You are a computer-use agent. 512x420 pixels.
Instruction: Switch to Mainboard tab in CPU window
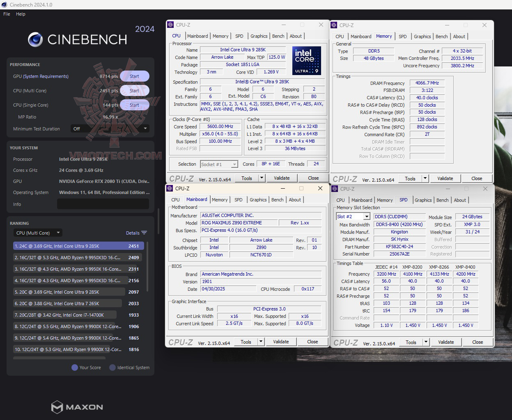pyautogui.click(x=197, y=36)
